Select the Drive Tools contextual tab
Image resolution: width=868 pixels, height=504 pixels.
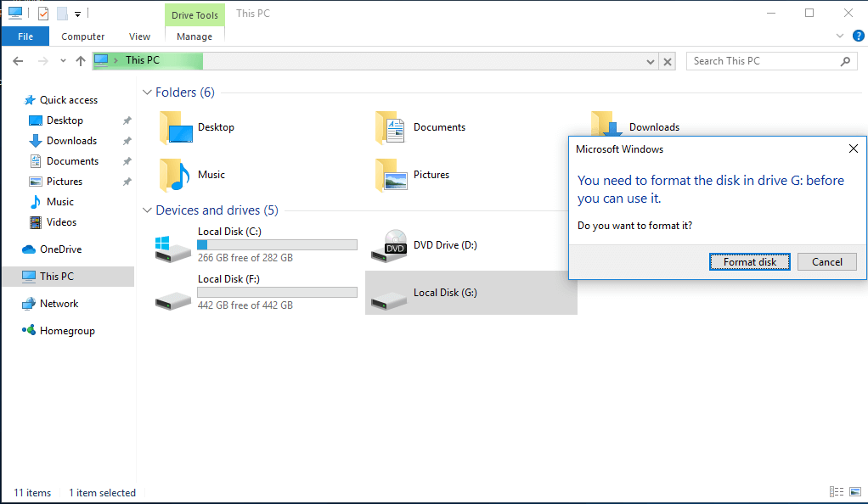pyautogui.click(x=194, y=15)
